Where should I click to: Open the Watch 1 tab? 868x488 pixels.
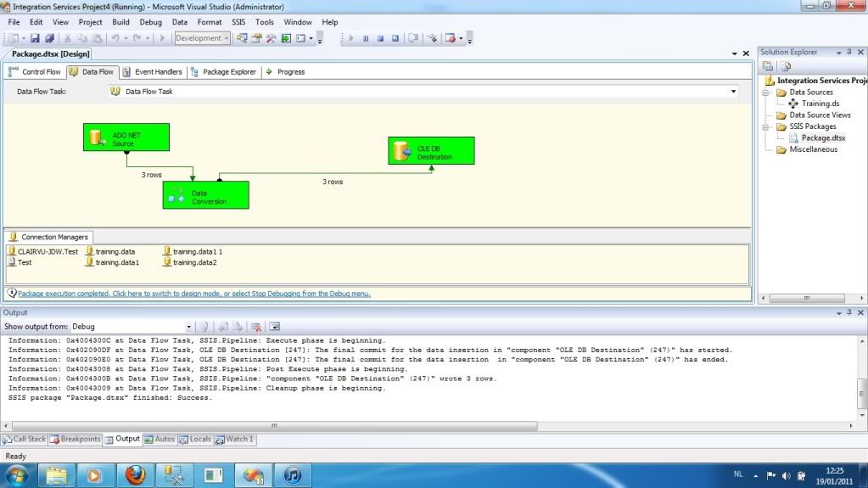tap(235, 440)
